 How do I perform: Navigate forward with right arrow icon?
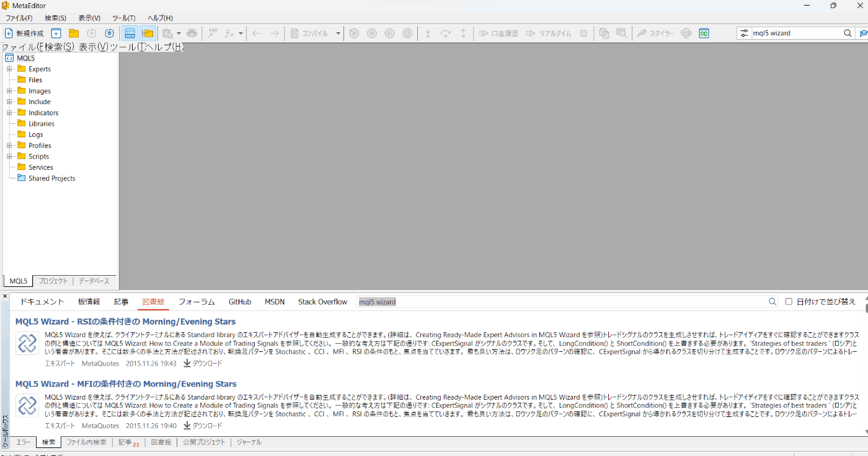(274, 33)
